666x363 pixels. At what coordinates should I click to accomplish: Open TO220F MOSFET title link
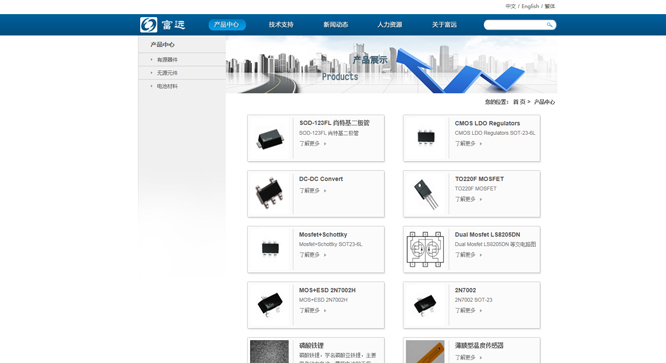click(479, 179)
